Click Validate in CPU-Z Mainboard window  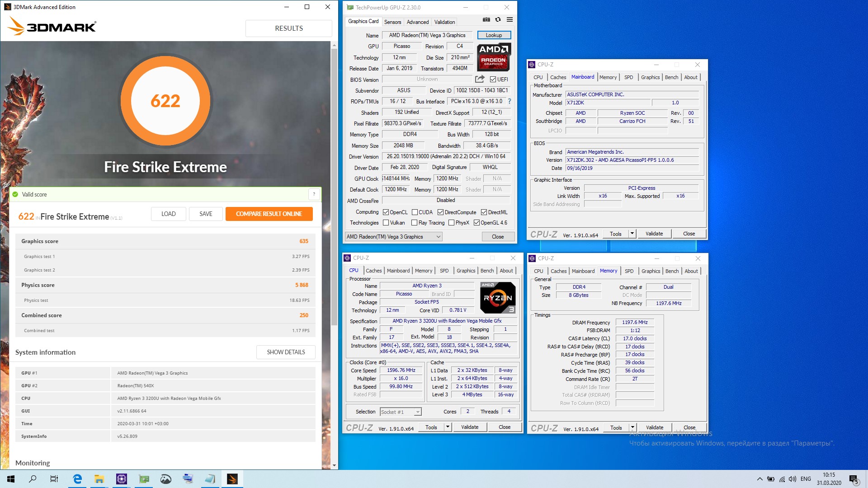pos(654,234)
